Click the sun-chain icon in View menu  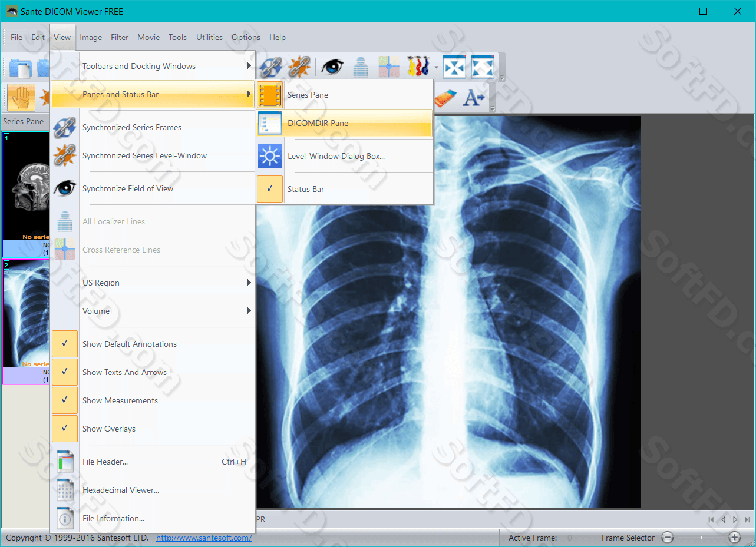click(x=65, y=155)
